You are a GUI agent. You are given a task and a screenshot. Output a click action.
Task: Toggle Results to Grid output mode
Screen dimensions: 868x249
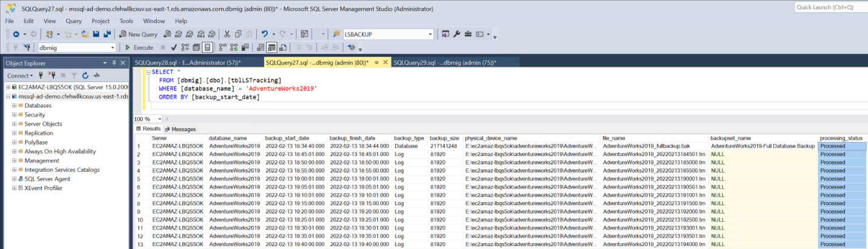272,47
